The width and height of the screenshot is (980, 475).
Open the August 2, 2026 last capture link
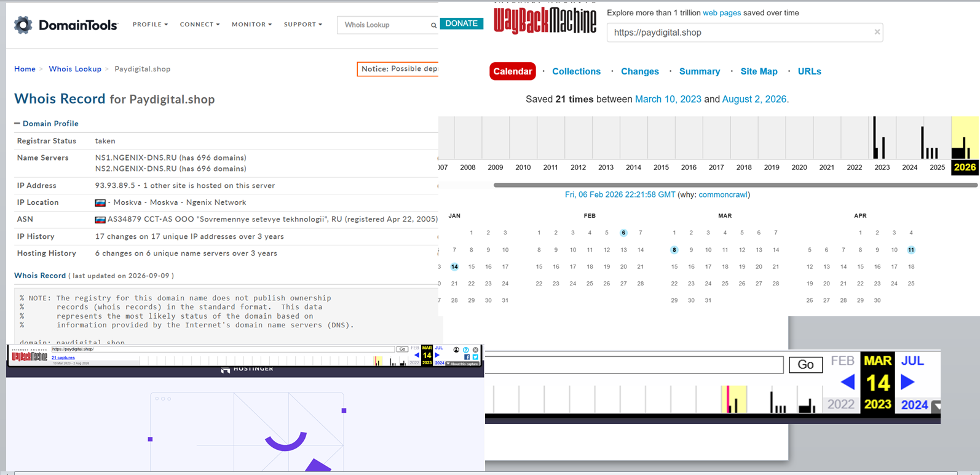click(754, 99)
